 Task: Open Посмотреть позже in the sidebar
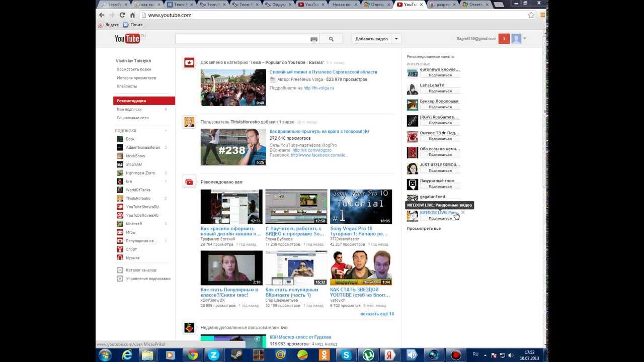pos(134,69)
